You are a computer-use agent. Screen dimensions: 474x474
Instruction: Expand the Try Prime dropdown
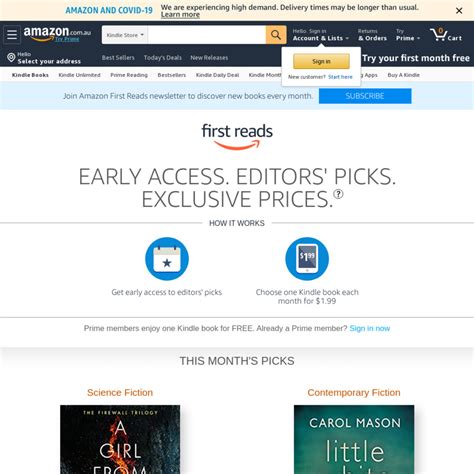click(x=408, y=35)
